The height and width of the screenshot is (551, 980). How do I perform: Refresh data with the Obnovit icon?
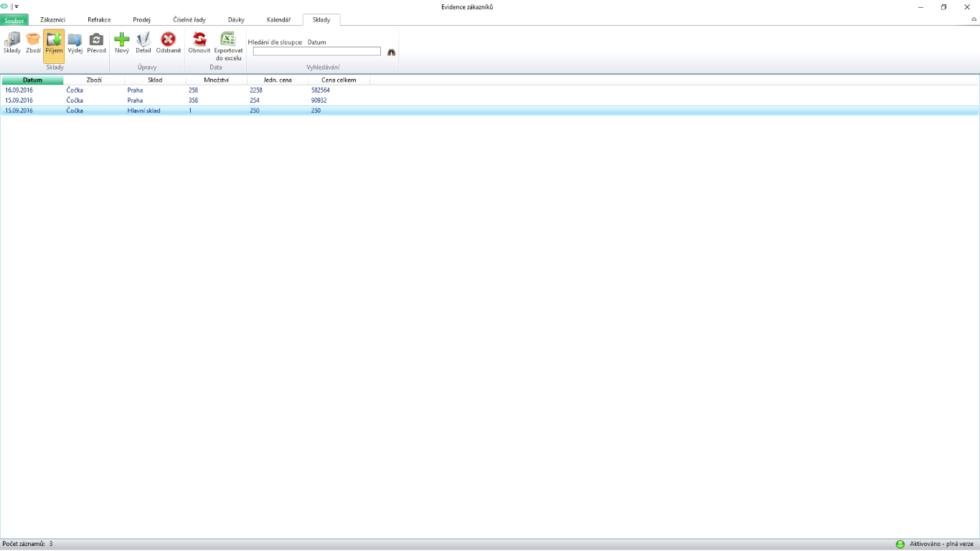pos(199,43)
